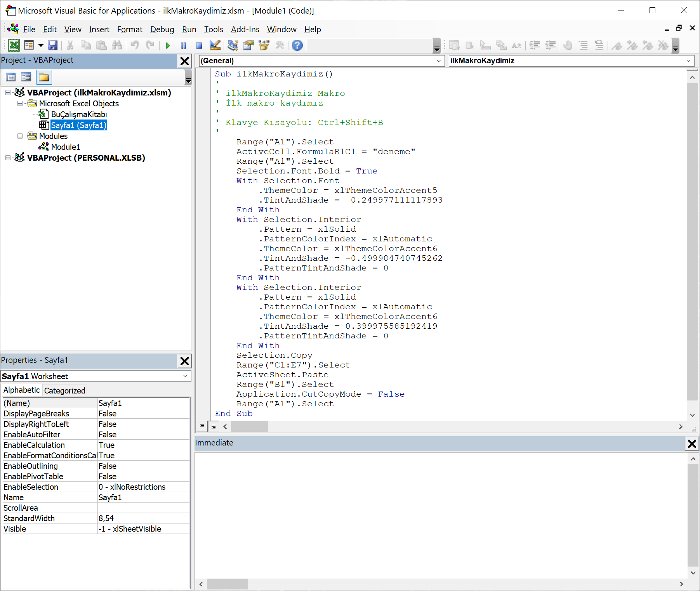
Task: Select Module1 in project tree
Action: click(65, 147)
